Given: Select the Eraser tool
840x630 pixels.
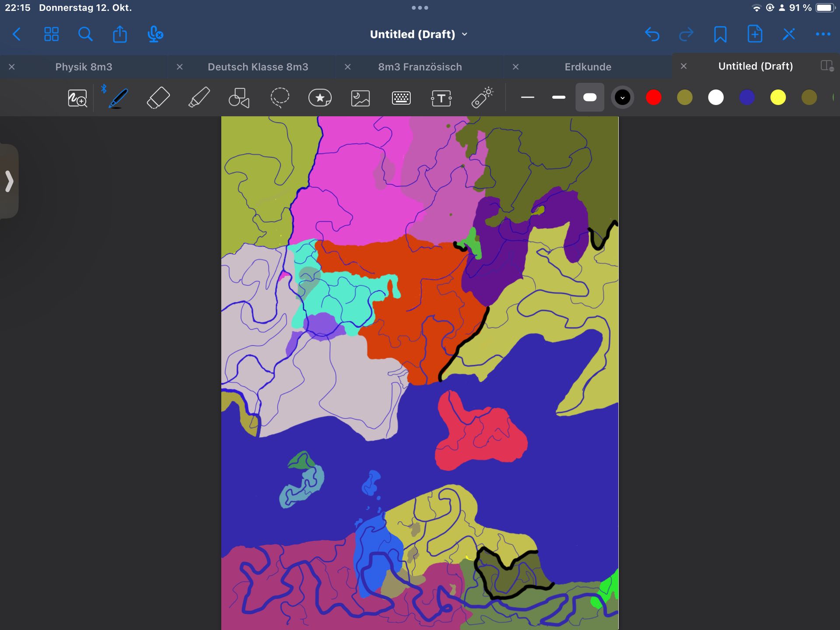Looking at the screenshot, I should point(158,98).
